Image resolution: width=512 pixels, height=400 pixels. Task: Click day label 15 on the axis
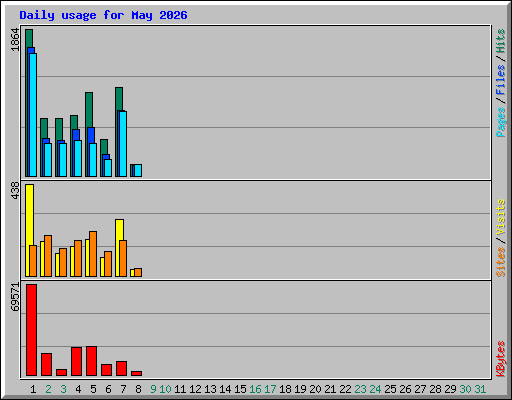click(x=240, y=389)
